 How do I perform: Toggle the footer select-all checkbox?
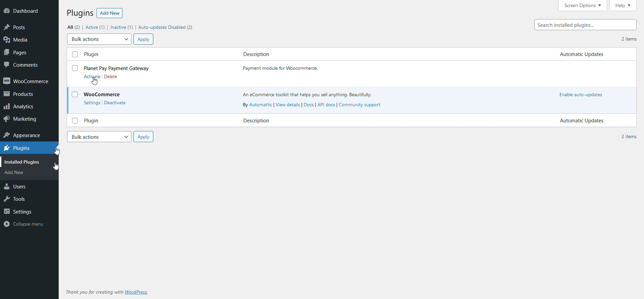point(75,121)
